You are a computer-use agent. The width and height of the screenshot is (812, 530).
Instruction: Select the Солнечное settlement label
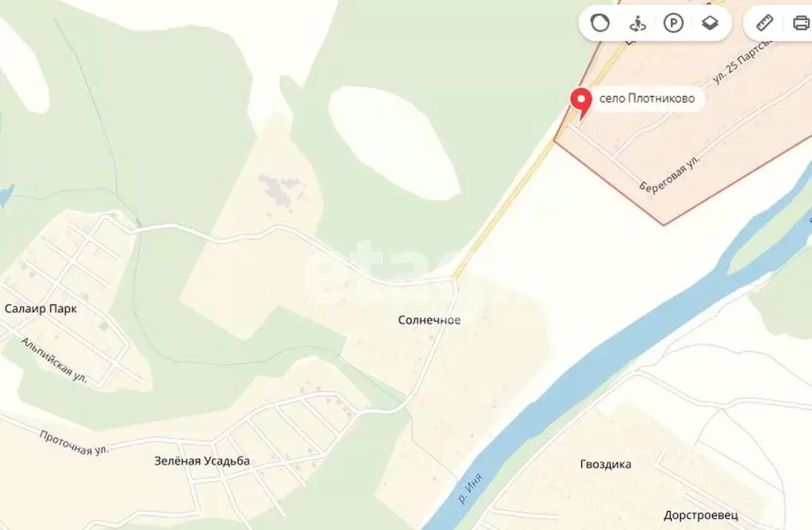click(x=429, y=321)
